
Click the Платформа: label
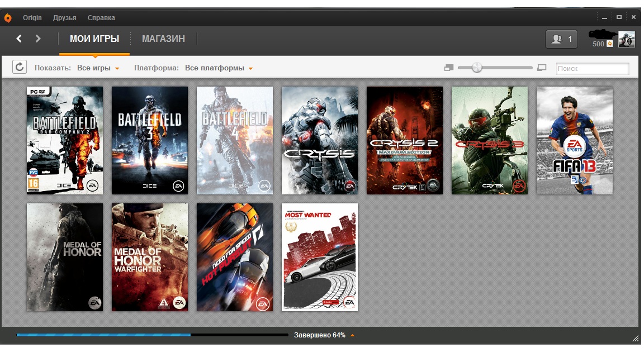click(x=157, y=68)
